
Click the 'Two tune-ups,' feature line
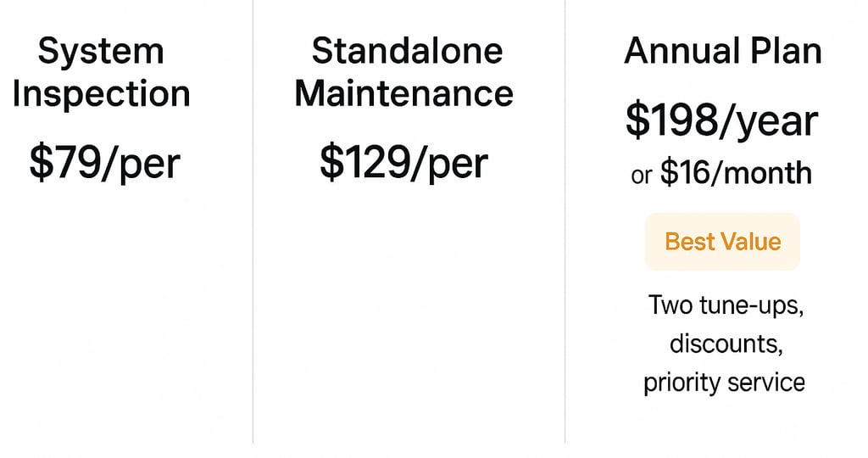tap(725, 304)
